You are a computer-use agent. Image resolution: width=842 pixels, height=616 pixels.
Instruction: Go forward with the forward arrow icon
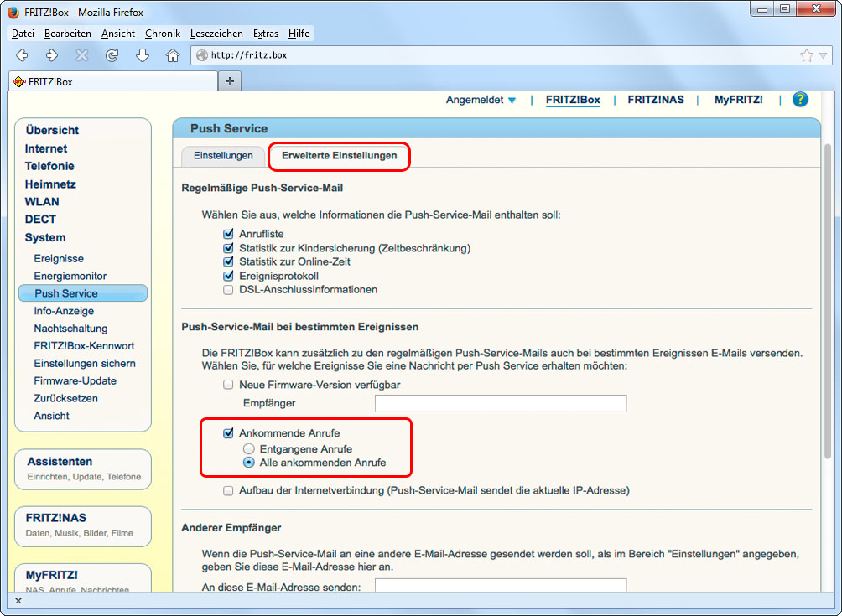51,54
